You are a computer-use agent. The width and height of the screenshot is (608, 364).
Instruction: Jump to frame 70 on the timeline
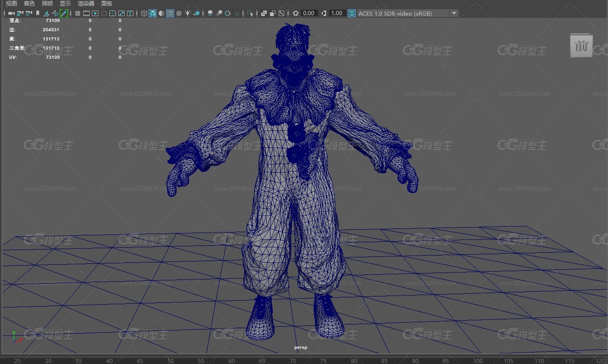(293, 361)
